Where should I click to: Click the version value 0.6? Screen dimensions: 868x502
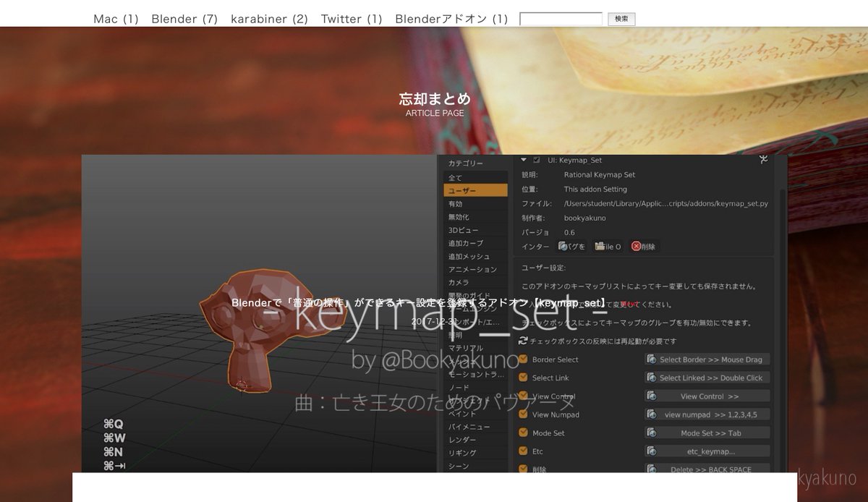pyautogui.click(x=569, y=232)
